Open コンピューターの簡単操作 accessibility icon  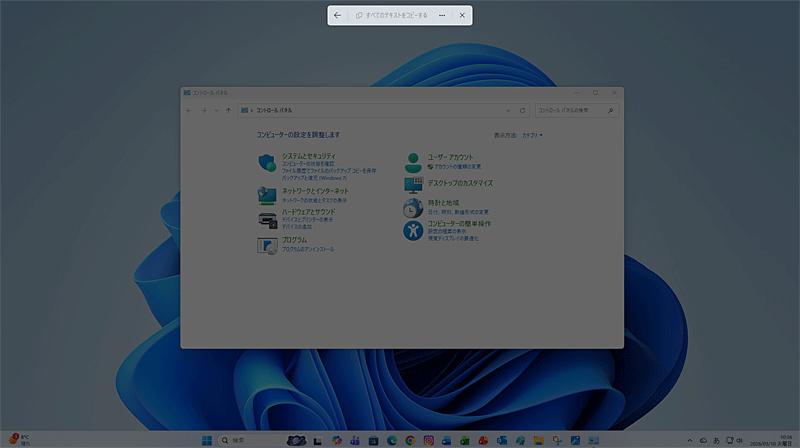coord(413,231)
